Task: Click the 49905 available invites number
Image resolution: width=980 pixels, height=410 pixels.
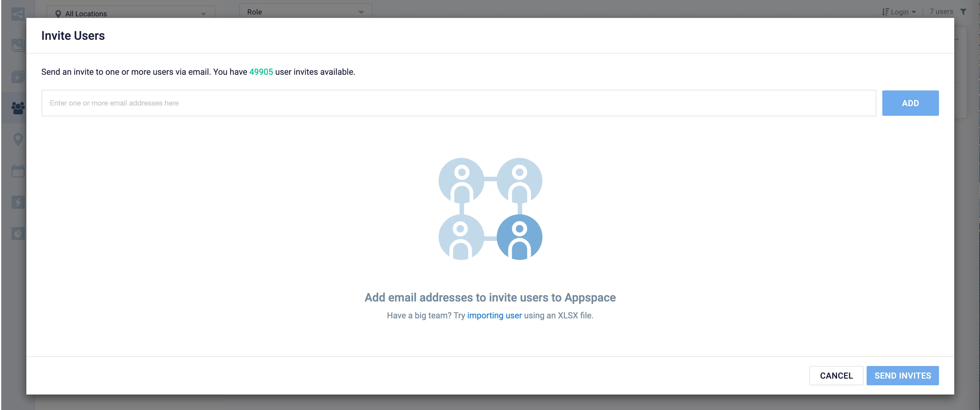Action: [261, 72]
